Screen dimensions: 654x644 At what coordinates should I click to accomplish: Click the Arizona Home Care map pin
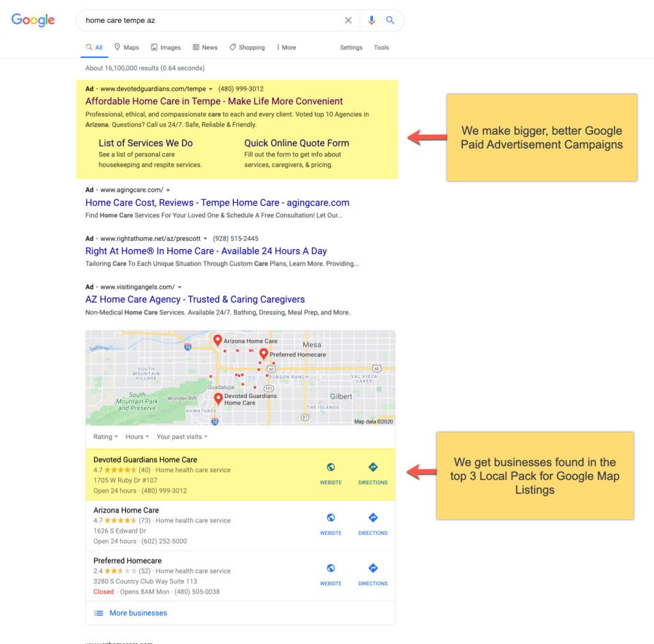pos(217,340)
